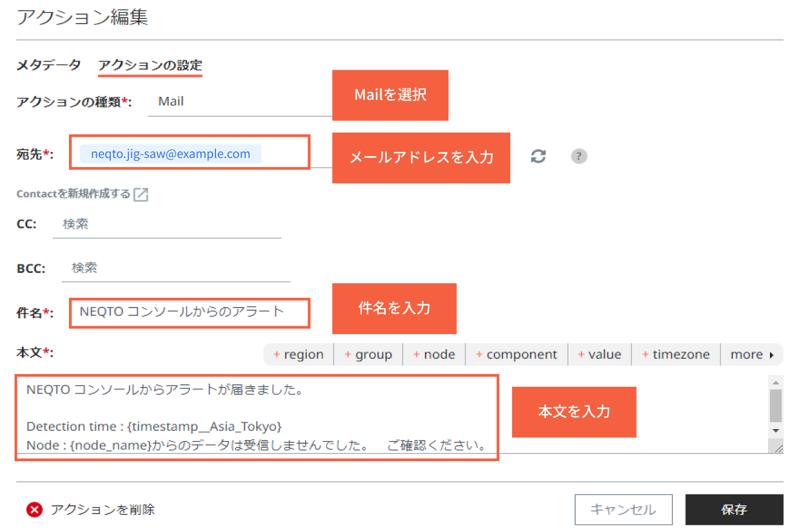799x532 pixels.
Task: Open the CC 検索 search selector
Action: tap(167, 223)
